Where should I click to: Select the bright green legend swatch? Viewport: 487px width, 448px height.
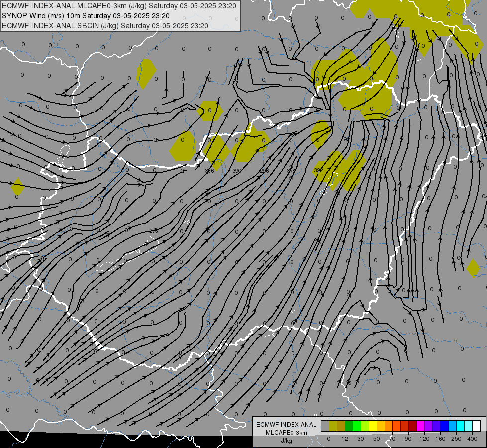[357, 426]
